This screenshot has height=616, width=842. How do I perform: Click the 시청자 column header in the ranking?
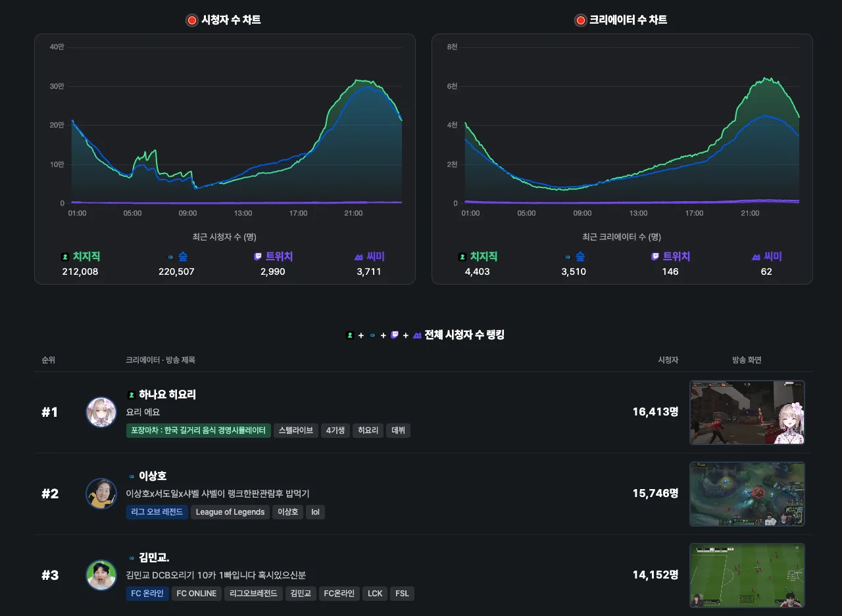click(668, 360)
